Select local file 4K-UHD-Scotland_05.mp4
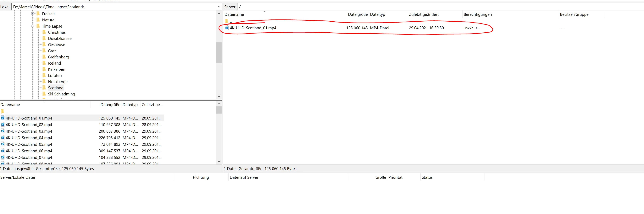Viewport: 644px width, 214px height. (29, 144)
